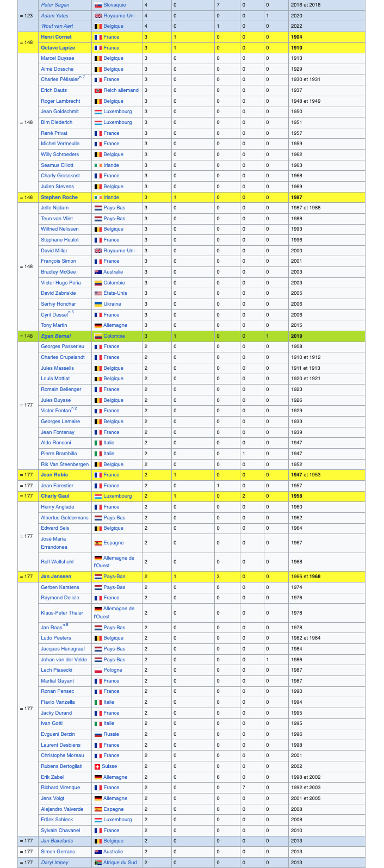
Task: Open the Stephen Roche rider link
Action: (x=59, y=197)
